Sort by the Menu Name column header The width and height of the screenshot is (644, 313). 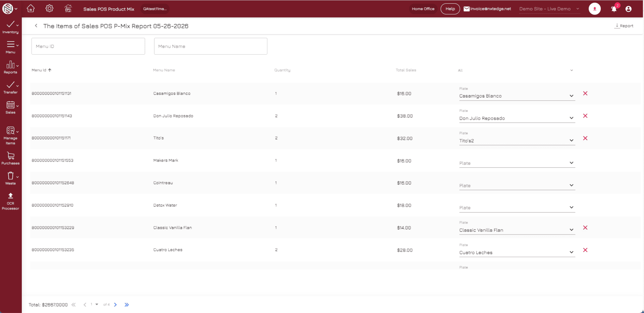[164, 70]
